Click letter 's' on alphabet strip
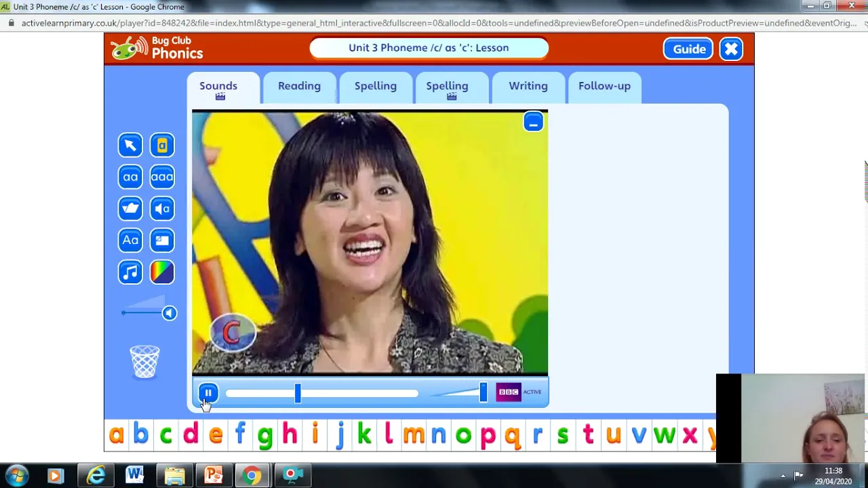Screen dimensions: 868x488 coord(562,435)
